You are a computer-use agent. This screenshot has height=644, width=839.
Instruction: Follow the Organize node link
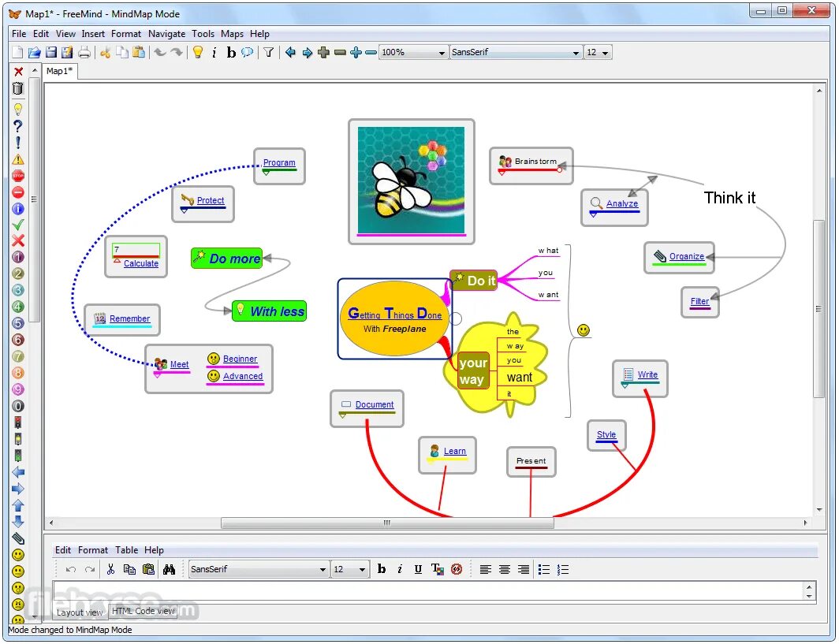687,257
